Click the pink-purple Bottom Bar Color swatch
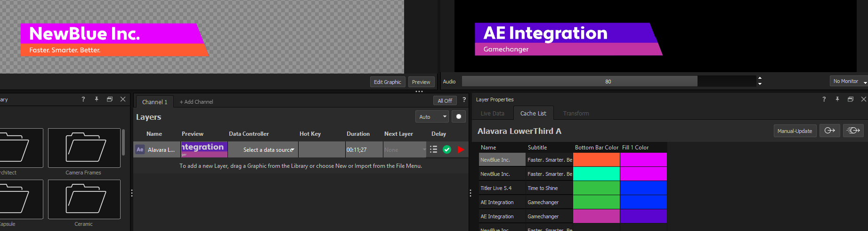This screenshot has height=231, width=868. [596, 216]
